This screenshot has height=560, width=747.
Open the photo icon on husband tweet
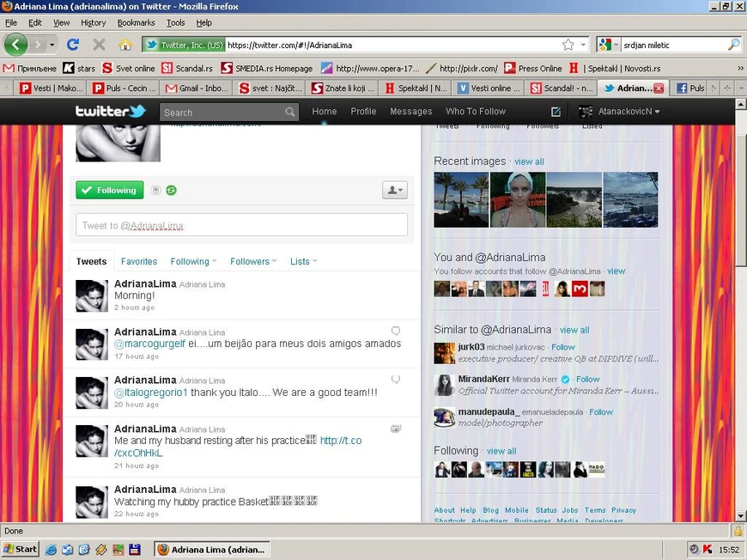coord(395,428)
